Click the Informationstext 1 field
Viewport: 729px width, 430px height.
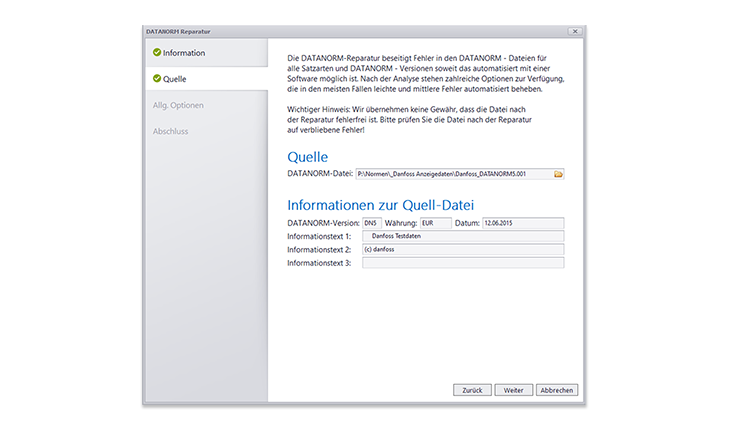coord(463,236)
